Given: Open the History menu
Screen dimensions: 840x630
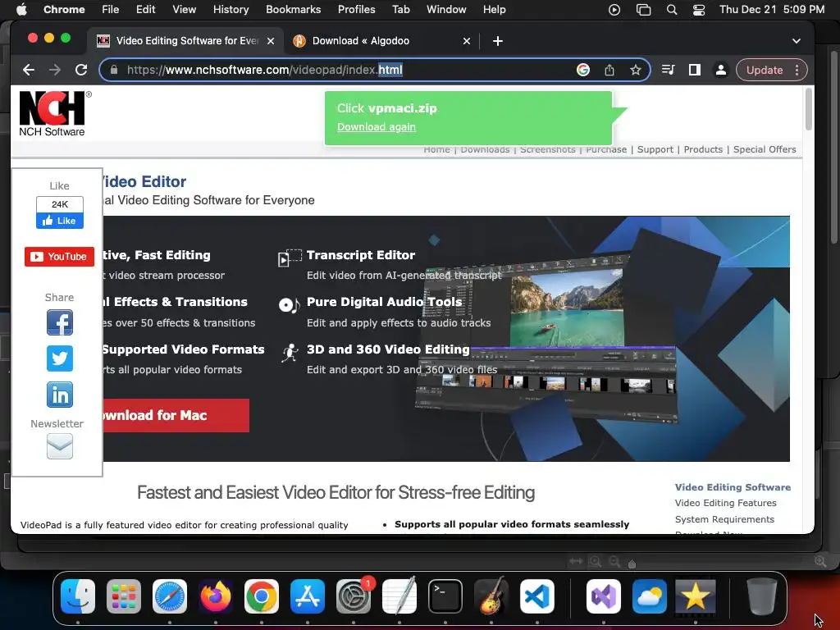Looking at the screenshot, I should (x=231, y=9).
